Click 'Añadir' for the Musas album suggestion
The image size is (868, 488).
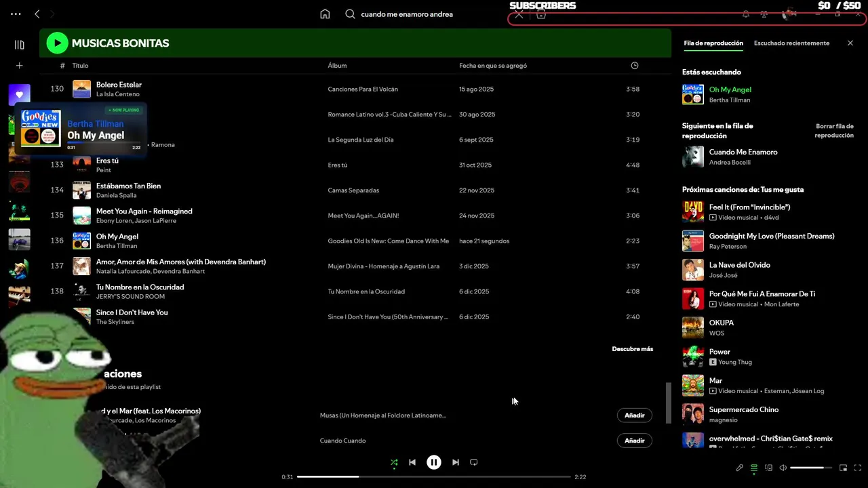tap(635, 415)
